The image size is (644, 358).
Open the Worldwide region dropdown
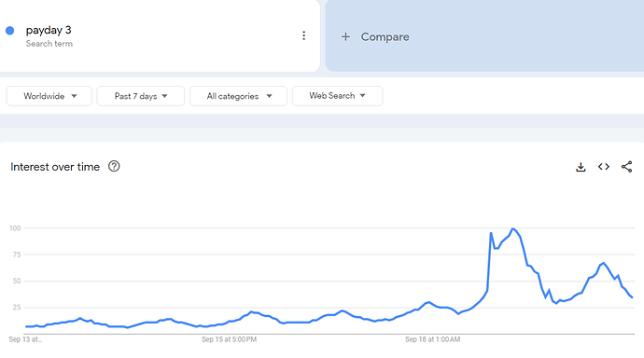click(49, 96)
